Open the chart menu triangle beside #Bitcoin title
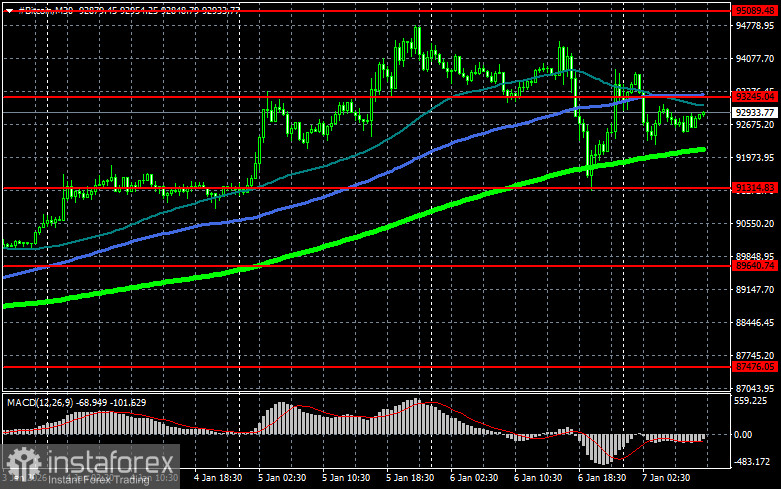 [9, 11]
